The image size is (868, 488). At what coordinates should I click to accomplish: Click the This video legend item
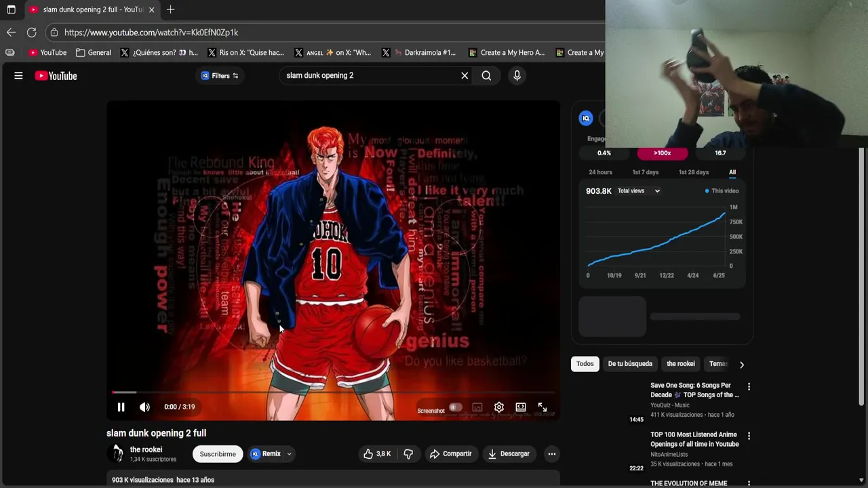click(x=722, y=191)
